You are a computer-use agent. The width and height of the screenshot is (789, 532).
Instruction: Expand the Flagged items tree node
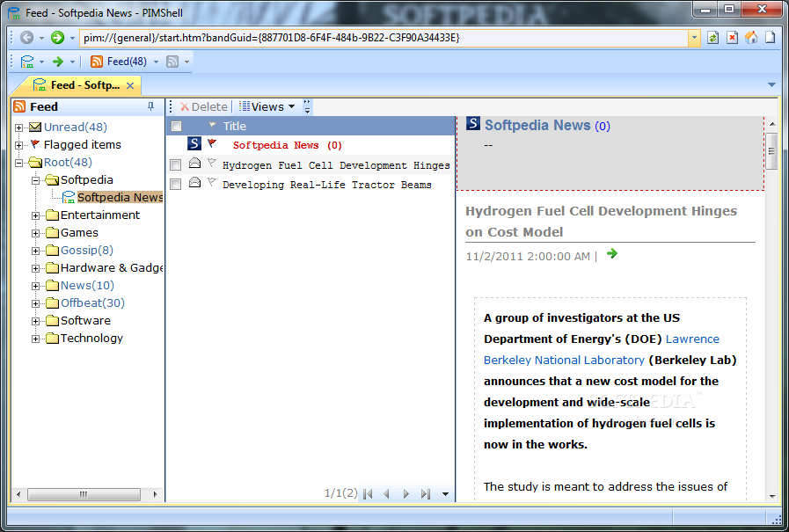tap(18, 145)
